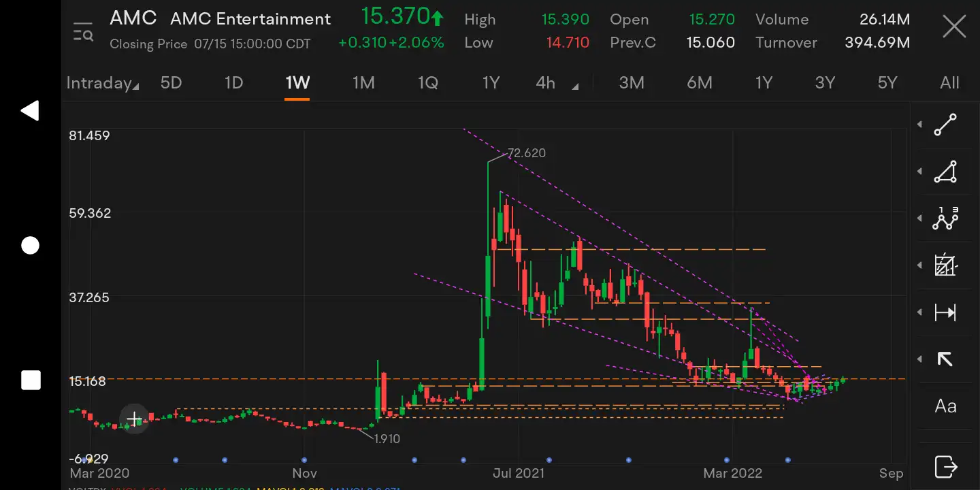
Task: Expand the hatched rectangle tool options arrow
Action: click(919, 265)
